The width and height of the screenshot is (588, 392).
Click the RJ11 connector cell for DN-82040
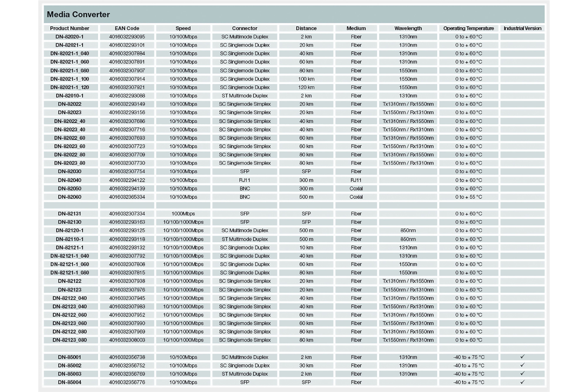pyautogui.click(x=244, y=180)
